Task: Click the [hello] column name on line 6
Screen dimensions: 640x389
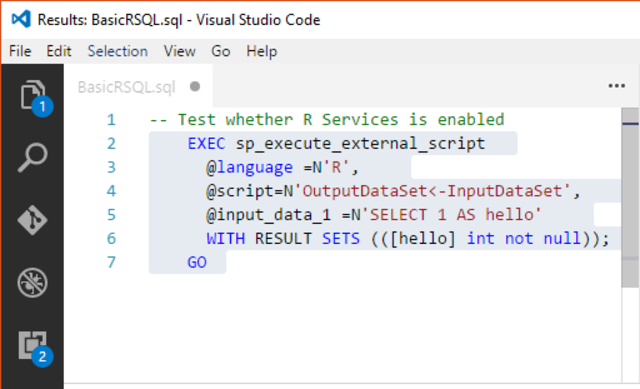Action: (423, 238)
